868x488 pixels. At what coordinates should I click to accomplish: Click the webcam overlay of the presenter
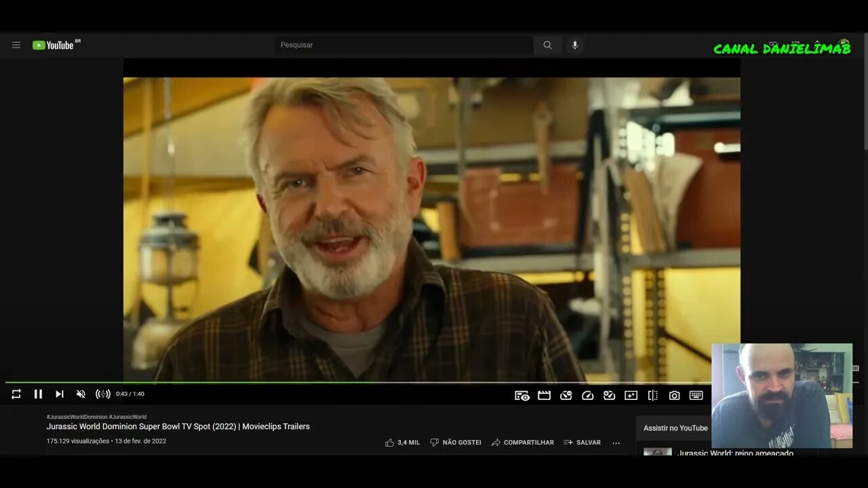782,396
